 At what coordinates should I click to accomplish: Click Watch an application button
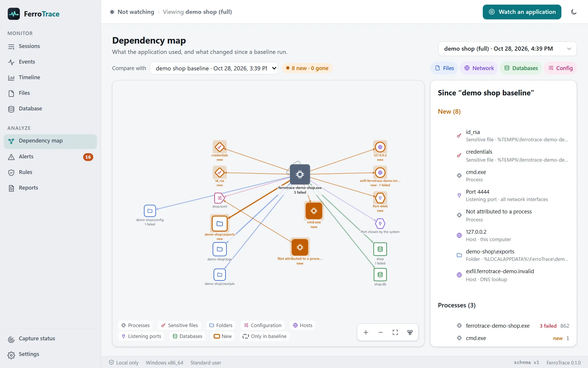coord(522,12)
